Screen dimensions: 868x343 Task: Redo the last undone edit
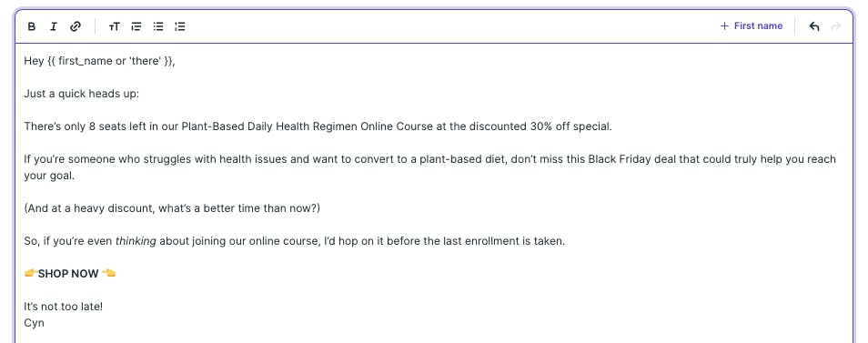[x=836, y=26]
